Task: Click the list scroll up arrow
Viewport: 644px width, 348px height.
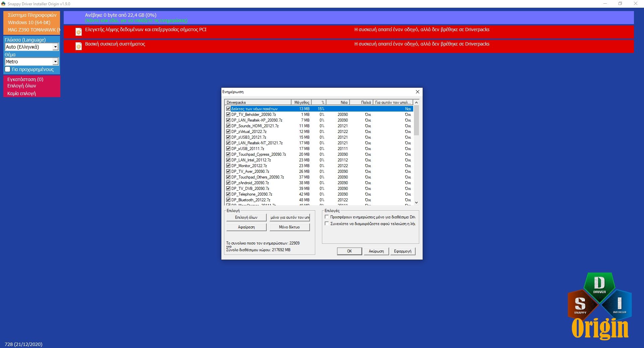Action: tap(416, 102)
